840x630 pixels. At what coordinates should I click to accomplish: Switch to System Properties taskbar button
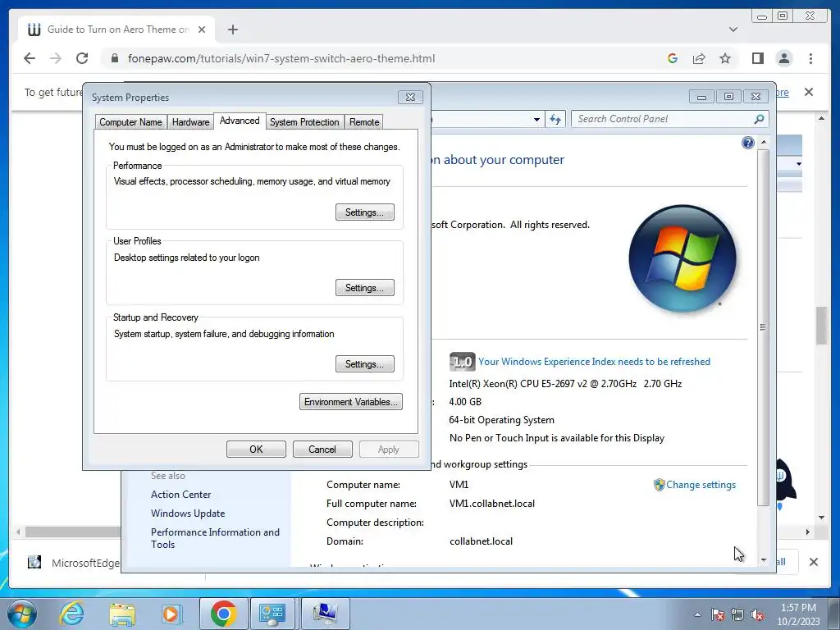tap(325, 614)
